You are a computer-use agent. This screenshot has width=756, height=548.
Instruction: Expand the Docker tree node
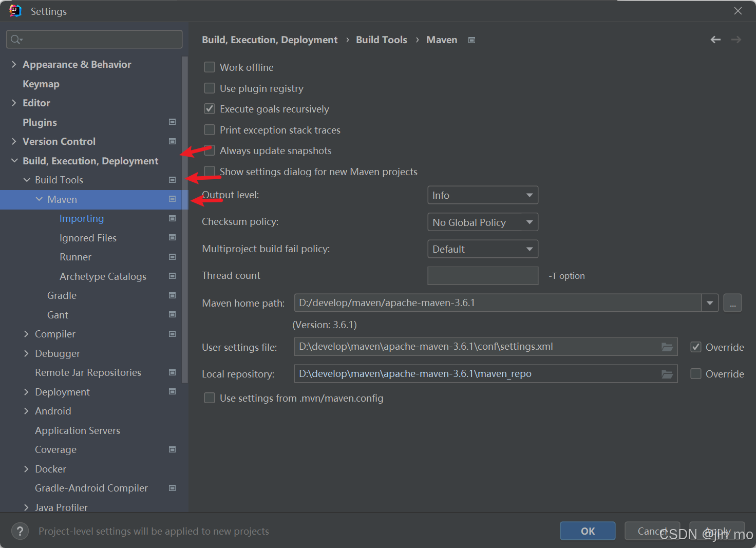(x=26, y=469)
